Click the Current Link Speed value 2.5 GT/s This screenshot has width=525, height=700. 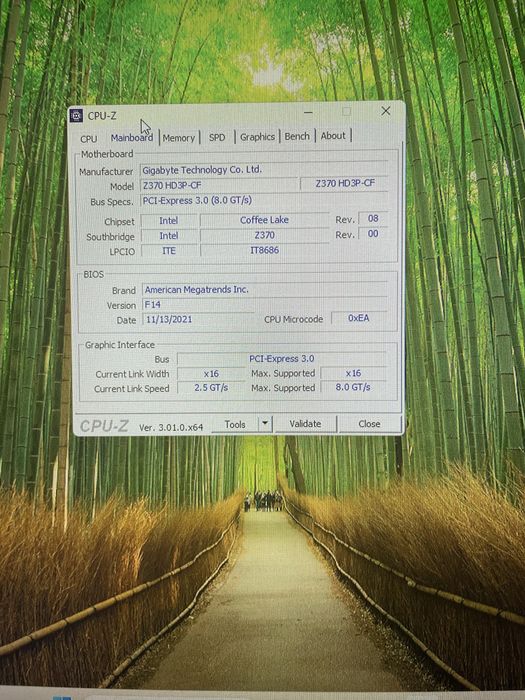coord(211,388)
